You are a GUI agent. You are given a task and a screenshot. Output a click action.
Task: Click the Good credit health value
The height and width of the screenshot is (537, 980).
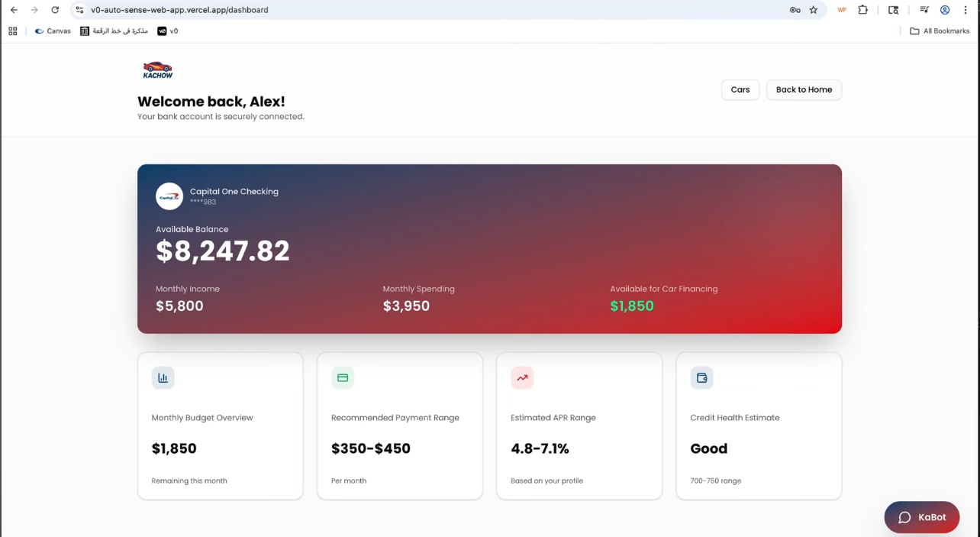[x=709, y=448]
